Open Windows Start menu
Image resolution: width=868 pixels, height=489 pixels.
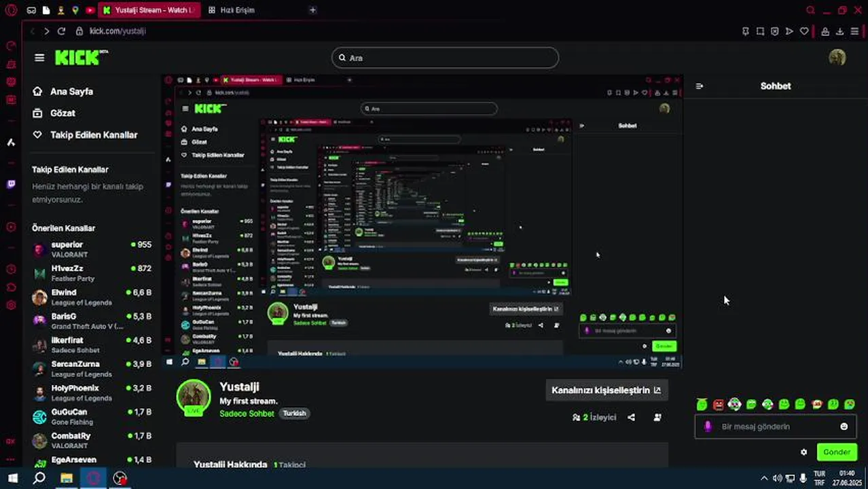coord(12,478)
